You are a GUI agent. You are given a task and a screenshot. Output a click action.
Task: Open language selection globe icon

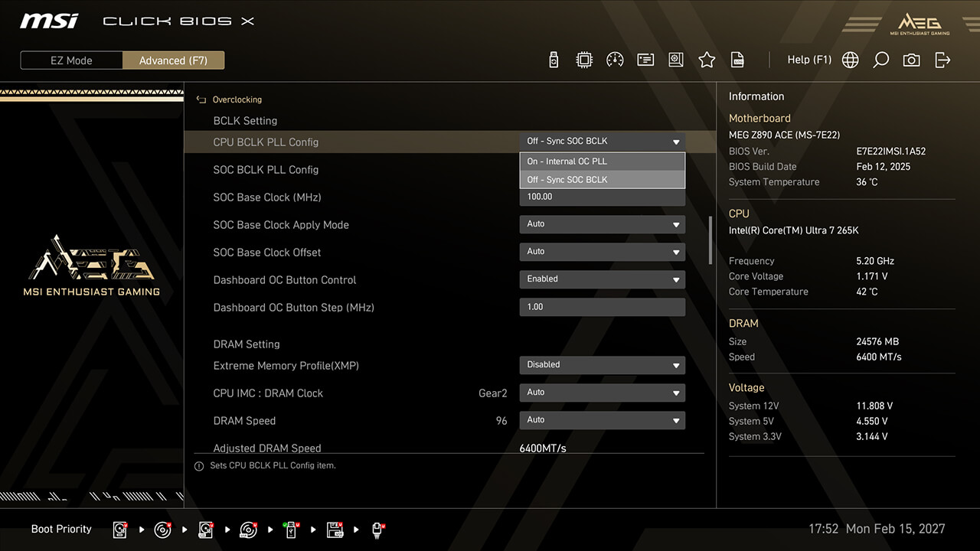pyautogui.click(x=850, y=60)
